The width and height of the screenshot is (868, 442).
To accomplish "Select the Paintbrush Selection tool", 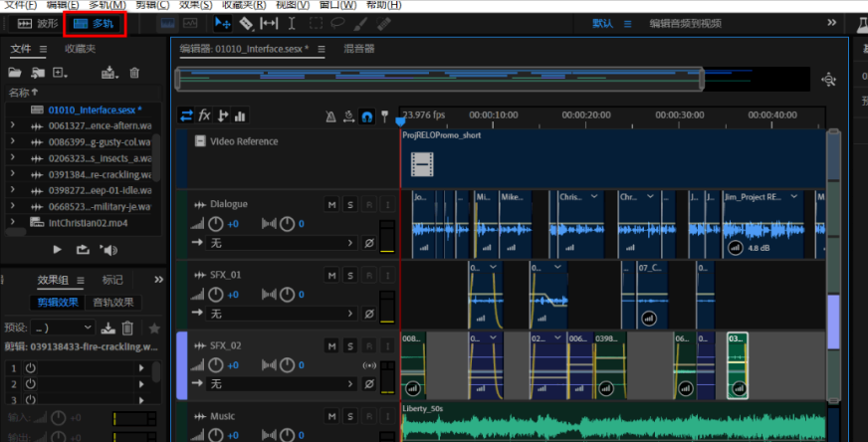I will tap(360, 23).
